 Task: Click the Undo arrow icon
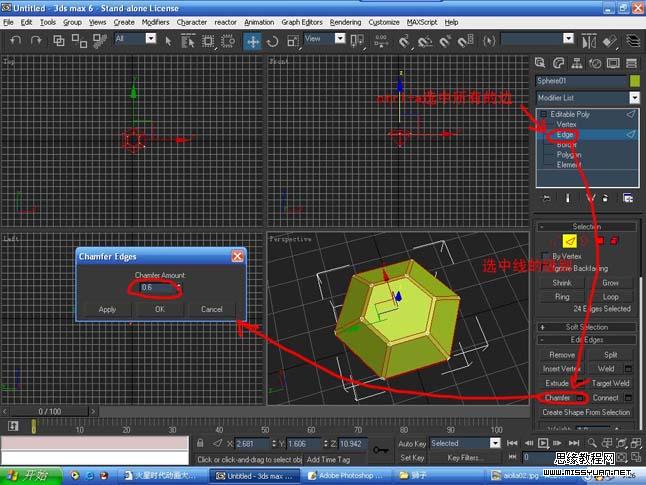16,40
